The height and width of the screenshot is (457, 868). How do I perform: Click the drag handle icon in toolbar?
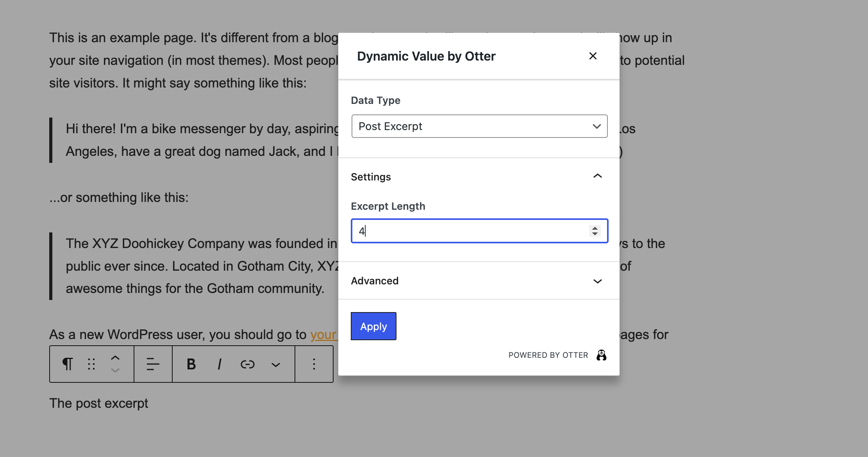coord(91,364)
